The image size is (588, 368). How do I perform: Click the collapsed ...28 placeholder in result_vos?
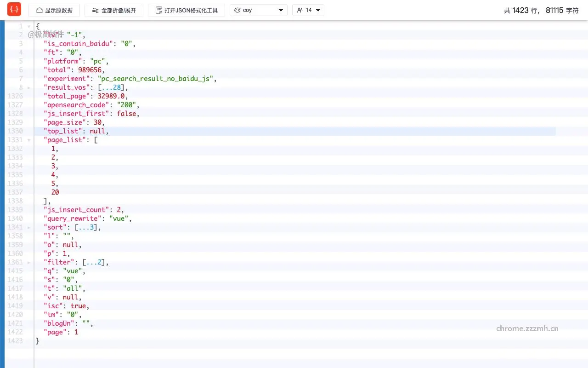[x=111, y=87]
